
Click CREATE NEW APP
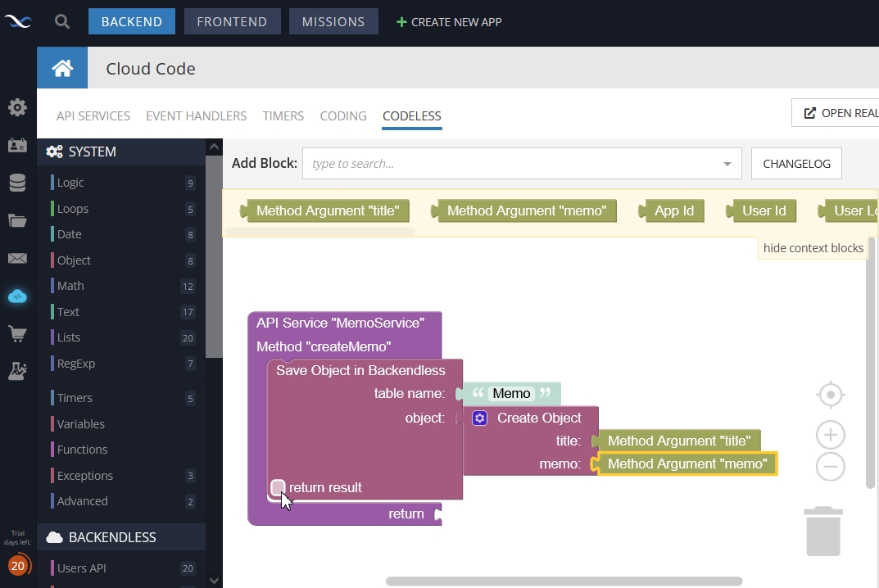tap(449, 22)
